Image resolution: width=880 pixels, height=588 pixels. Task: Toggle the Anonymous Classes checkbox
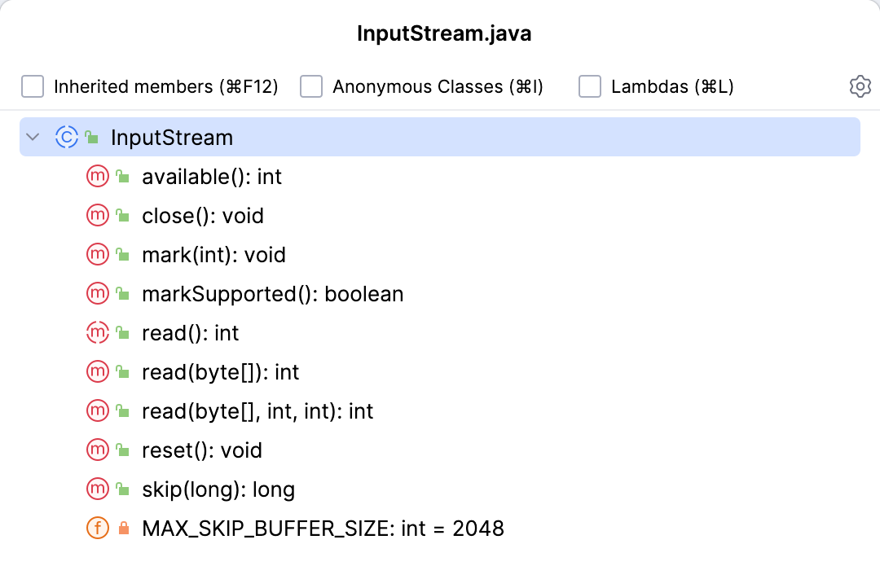(x=311, y=86)
